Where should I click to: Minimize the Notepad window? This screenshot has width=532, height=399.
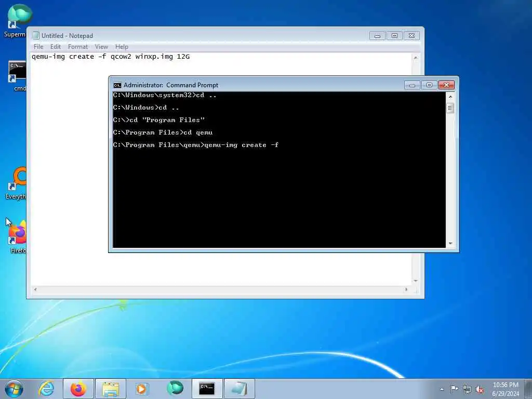377,36
